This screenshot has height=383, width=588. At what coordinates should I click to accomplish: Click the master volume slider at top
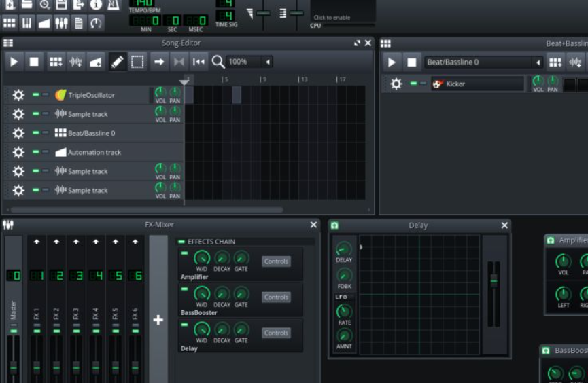point(263,14)
